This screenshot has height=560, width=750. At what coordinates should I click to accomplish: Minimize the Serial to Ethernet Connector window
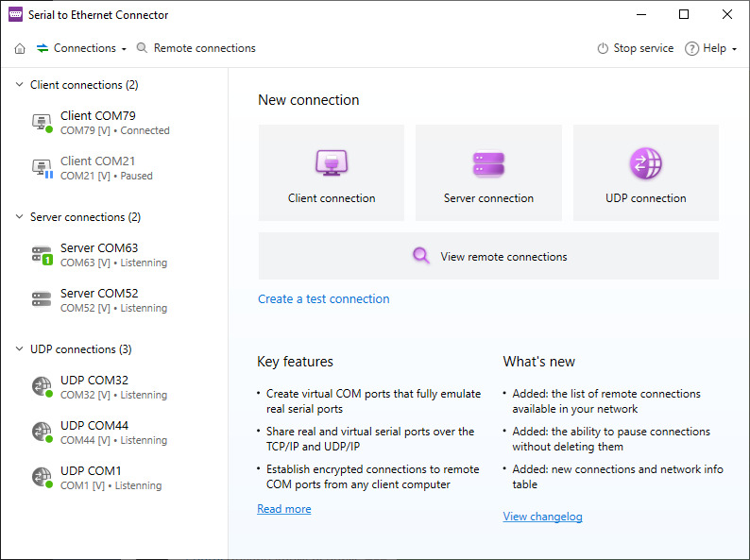click(641, 14)
